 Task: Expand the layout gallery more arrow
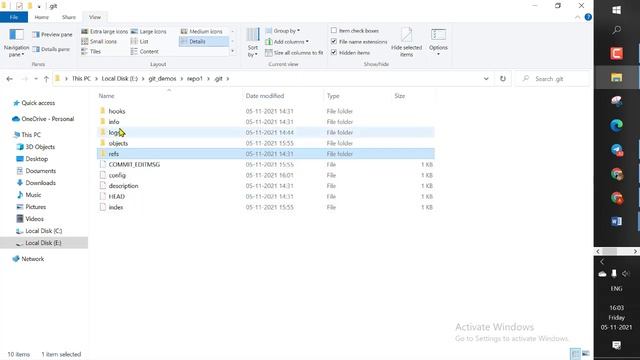pyautogui.click(x=233, y=51)
